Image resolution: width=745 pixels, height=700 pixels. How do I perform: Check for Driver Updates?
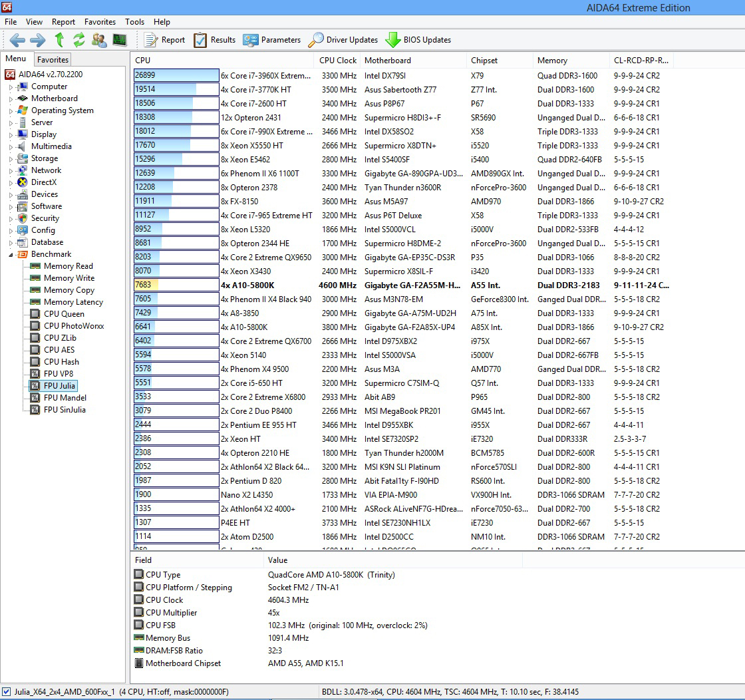click(343, 40)
